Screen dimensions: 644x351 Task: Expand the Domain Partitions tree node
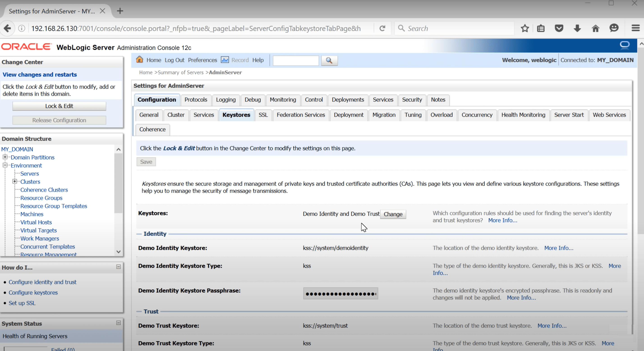(5, 157)
